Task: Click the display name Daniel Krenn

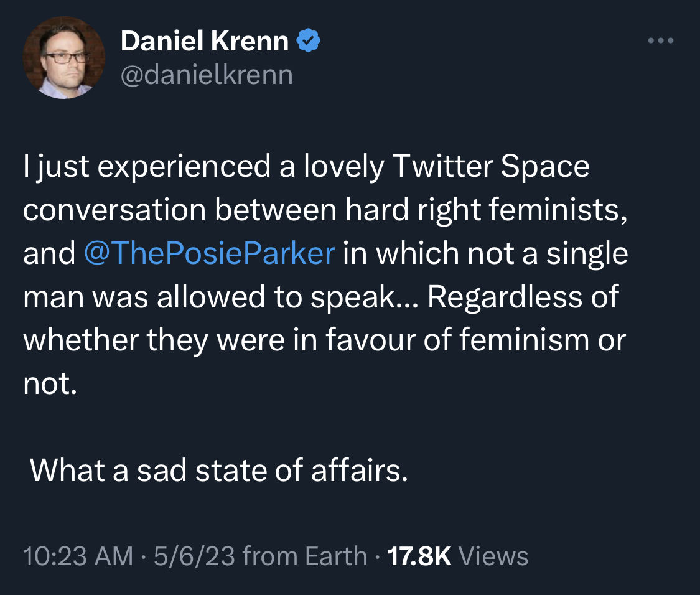Action: (204, 41)
